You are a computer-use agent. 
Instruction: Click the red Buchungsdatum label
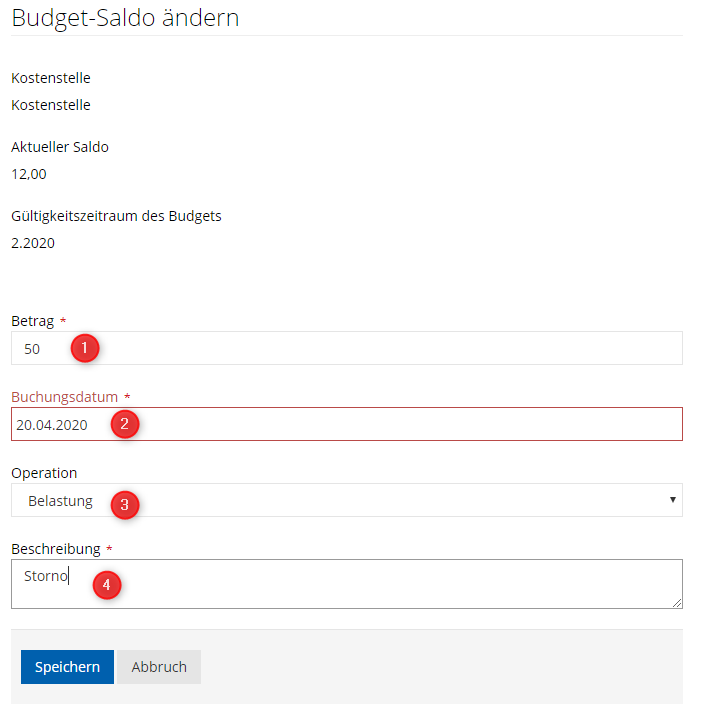coord(64,397)
